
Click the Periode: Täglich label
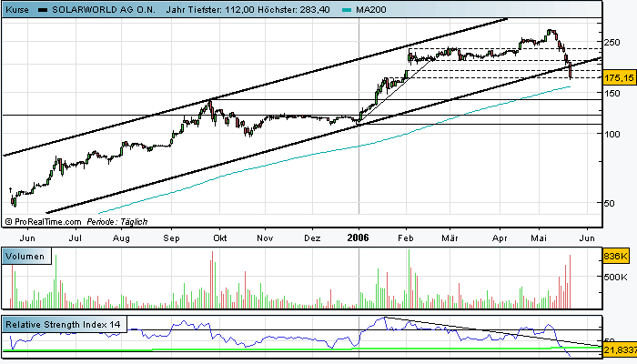tap(117, 222)
